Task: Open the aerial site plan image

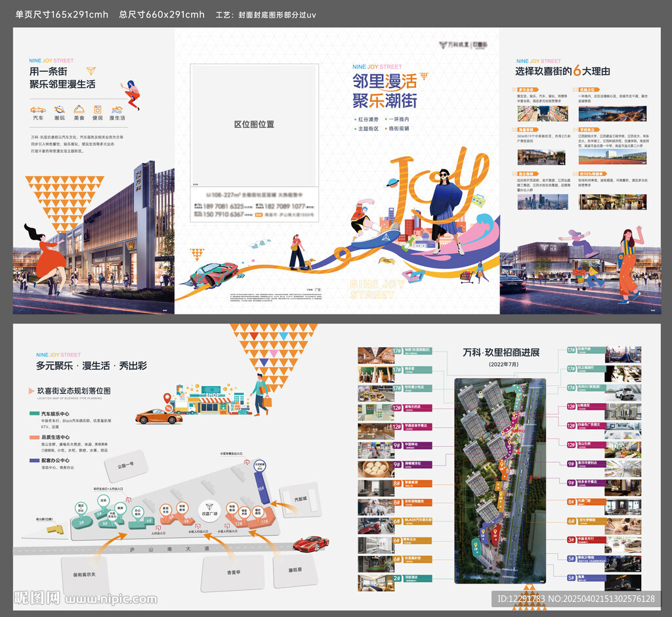Action: click(x=500, y=480)
